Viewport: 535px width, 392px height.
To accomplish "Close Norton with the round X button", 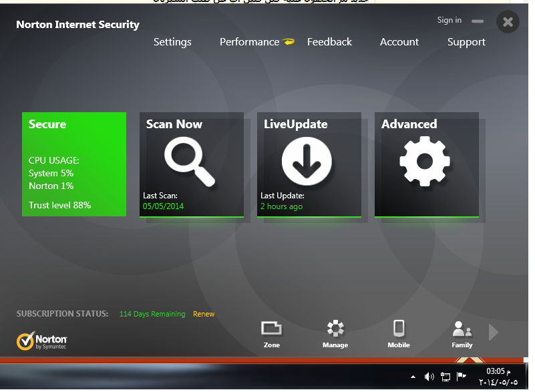I will [508, 22].
